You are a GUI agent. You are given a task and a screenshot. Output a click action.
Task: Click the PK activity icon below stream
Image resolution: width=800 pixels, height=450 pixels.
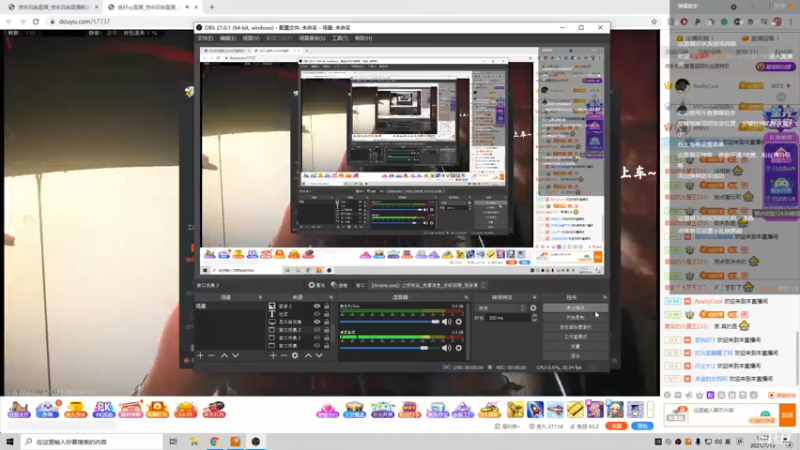click(x=104, y=409)
